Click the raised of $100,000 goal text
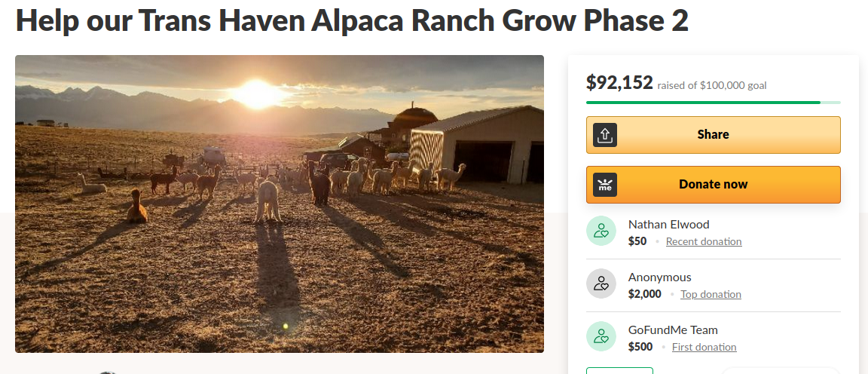868x374 pixels. 712,85
